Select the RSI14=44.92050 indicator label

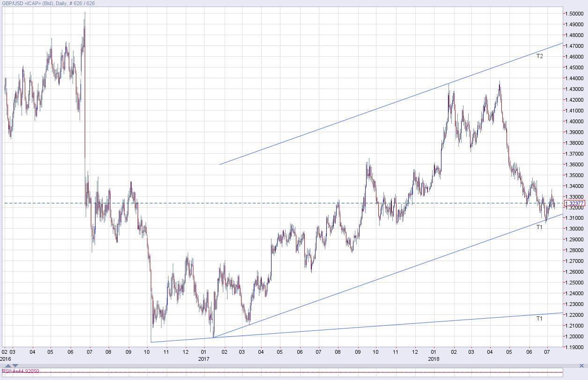pyautogui.click(x=21, y=371)
